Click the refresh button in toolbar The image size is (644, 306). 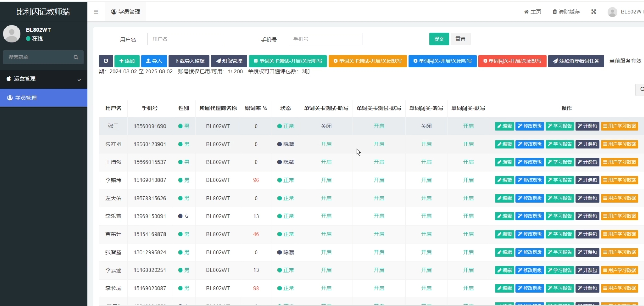106,61
